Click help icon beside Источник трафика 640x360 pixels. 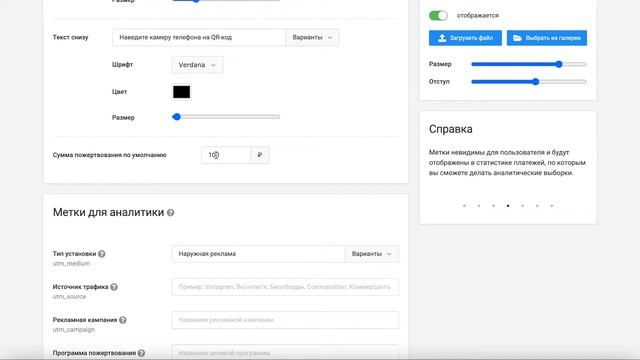click(x=114, y=287)
